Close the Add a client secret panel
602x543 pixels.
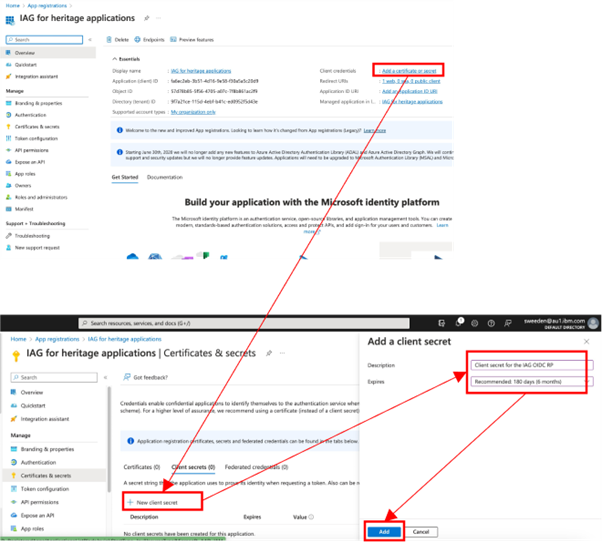pyautogui.click(x=586, y=341)
